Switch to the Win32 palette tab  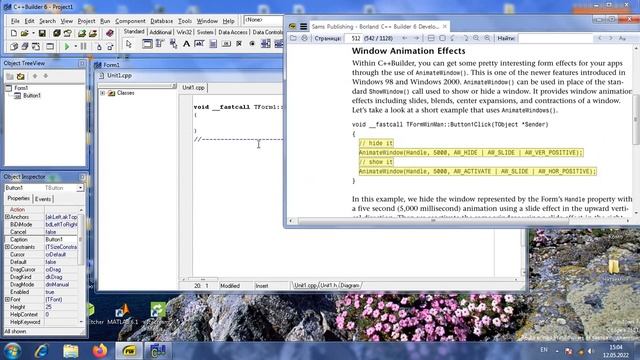coord(184,32)
